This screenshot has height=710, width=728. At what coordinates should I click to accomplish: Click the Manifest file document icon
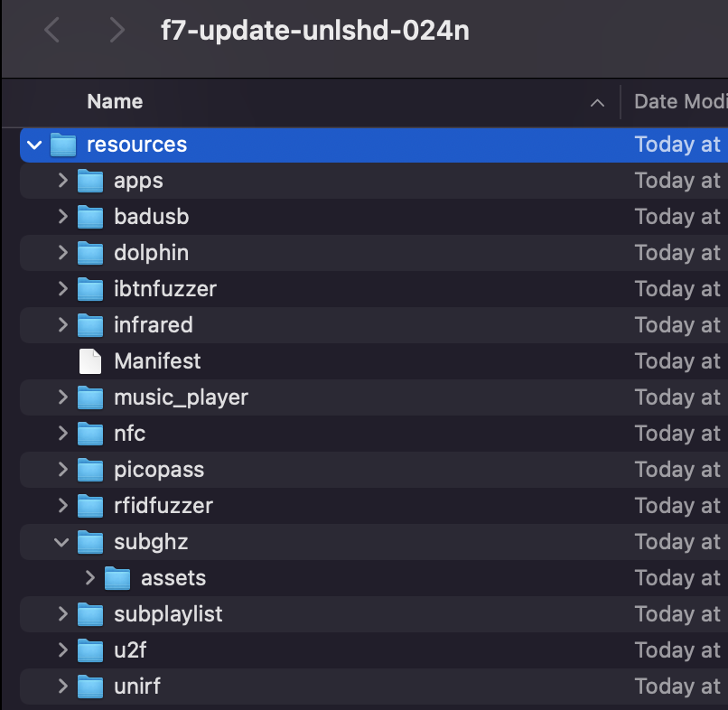coord(89,361)
